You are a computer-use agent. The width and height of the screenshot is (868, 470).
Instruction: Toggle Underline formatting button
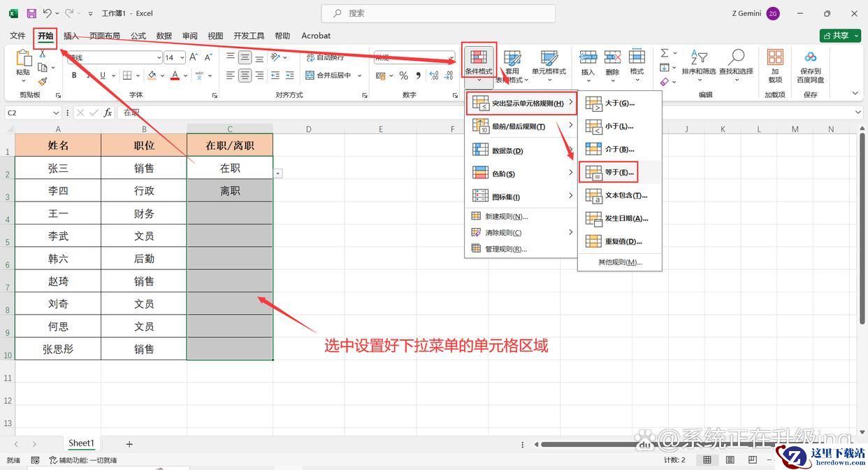pos(103,76)
